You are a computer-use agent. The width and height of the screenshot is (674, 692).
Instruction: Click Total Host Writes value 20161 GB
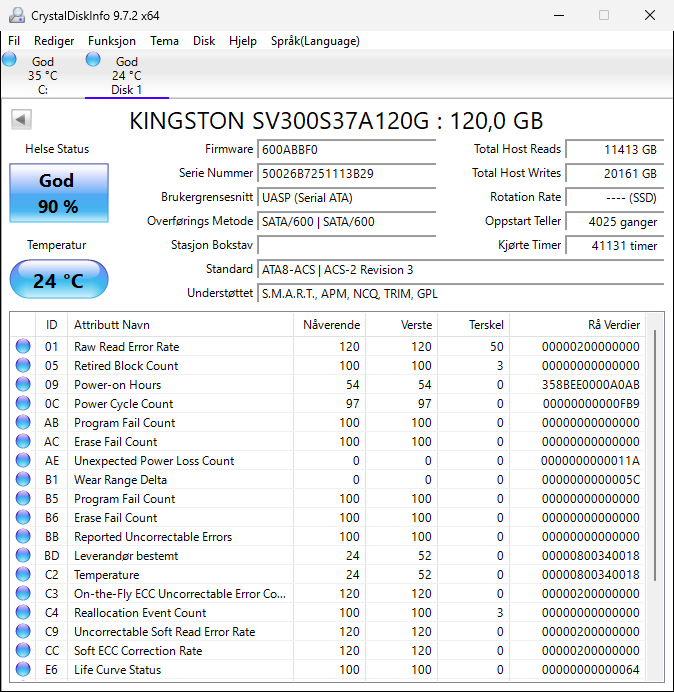click(x=614, y=173)
